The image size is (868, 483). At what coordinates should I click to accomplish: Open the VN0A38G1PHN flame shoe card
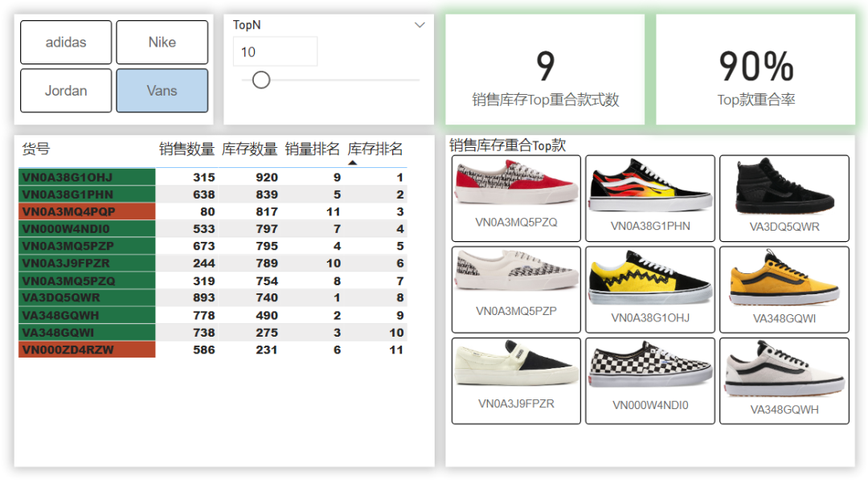point(650,198)
